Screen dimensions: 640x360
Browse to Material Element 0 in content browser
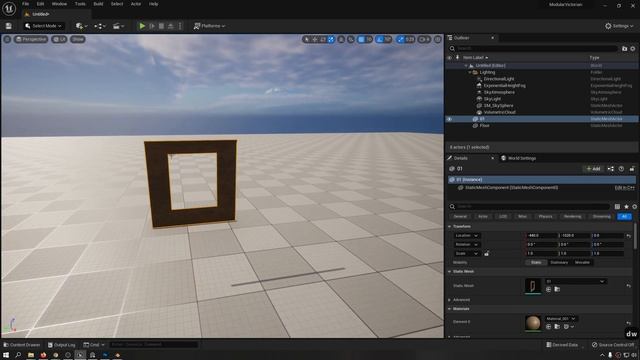pos(557,327)
